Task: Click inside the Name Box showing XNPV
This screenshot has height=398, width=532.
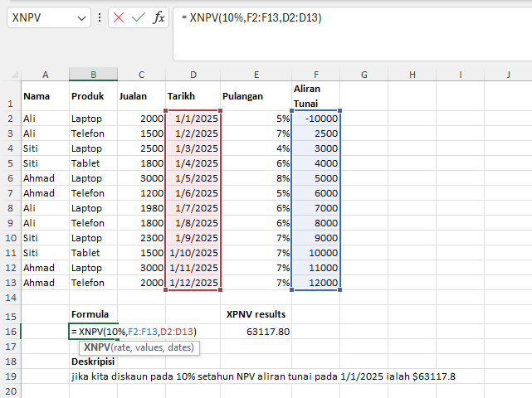Action: pyautogui.click(x=41, y=17)
